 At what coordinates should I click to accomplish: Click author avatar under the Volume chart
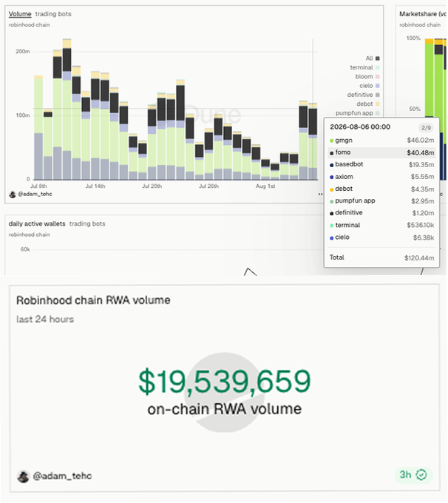(13, 195)
